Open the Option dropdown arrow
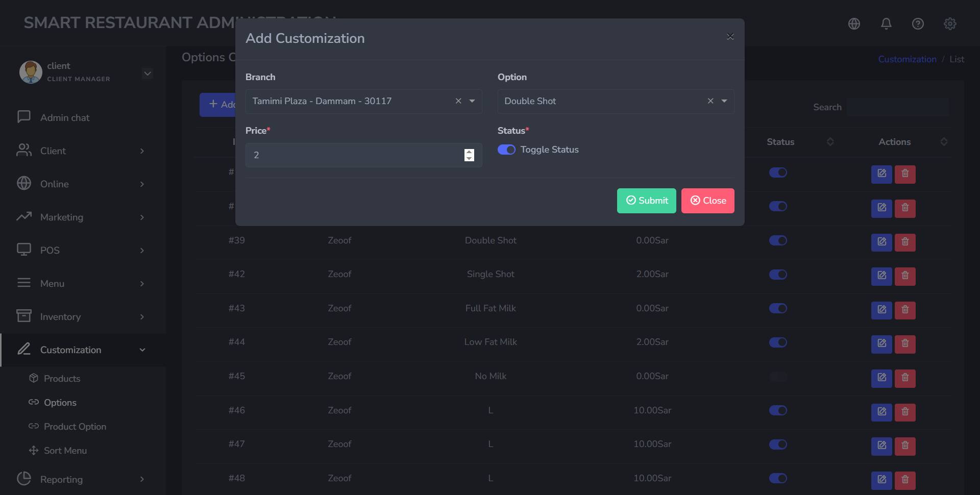The width and height of the screenshot is (980, 495). [x=724, y=101]
